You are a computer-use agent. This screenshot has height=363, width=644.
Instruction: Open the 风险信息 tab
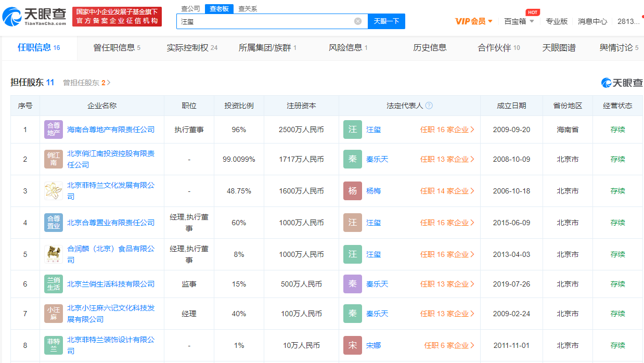click(348, 48)
